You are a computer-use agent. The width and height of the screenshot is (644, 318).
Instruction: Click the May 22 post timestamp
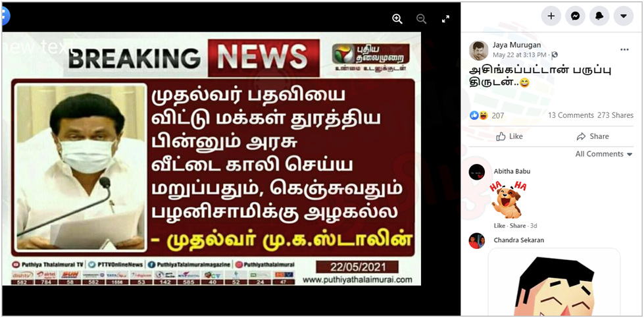click(520, 55)
